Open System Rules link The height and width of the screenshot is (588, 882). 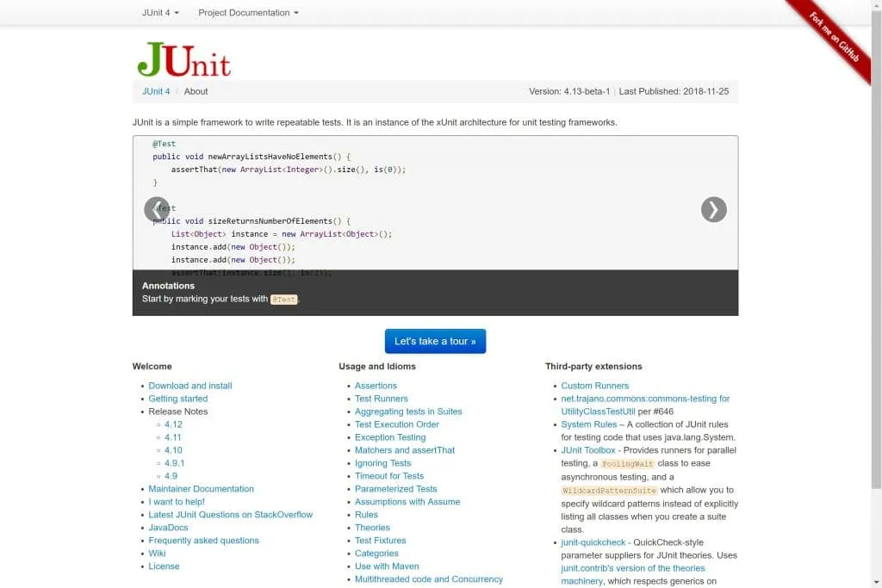(588, 424)
